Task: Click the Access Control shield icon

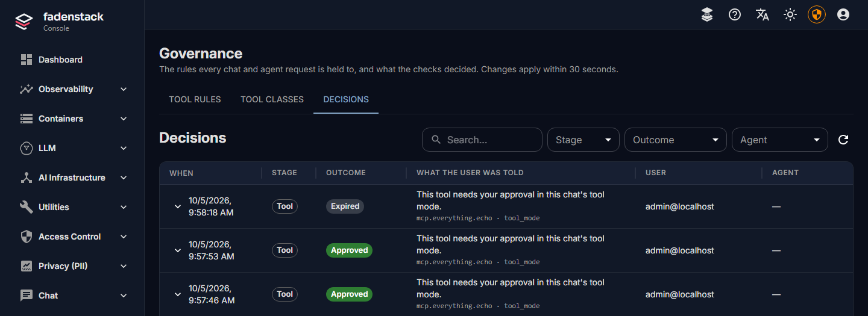Action: pos(26,237)
